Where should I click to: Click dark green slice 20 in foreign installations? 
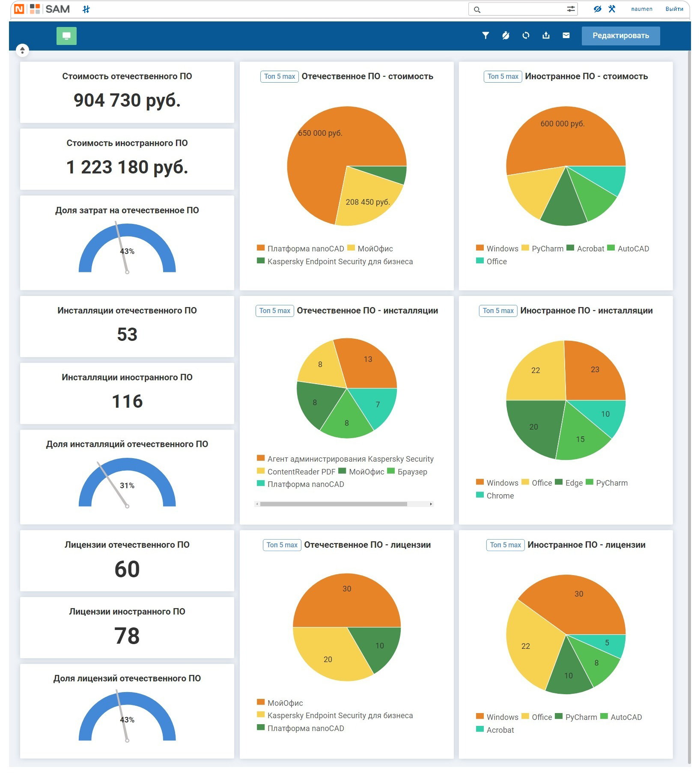click(x=534, y=427)
